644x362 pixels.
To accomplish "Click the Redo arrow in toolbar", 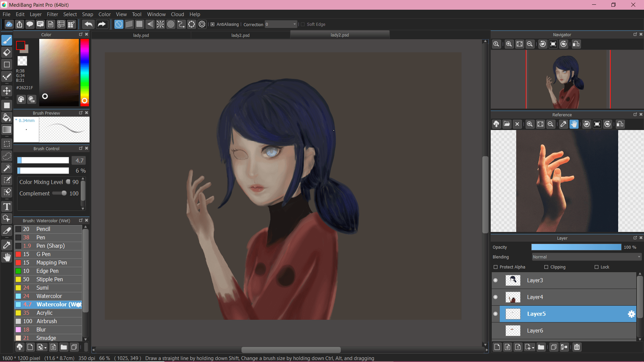I will click(102, 24).
